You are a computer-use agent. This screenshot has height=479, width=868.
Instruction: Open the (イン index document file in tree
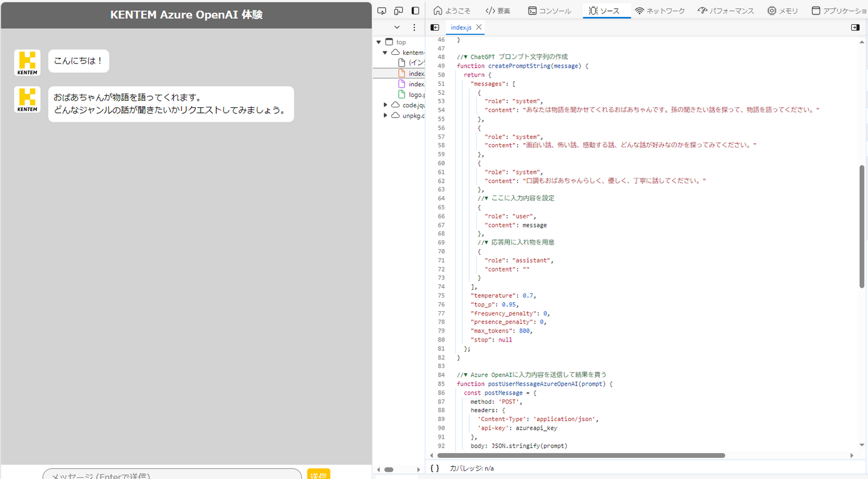(412, 63)
